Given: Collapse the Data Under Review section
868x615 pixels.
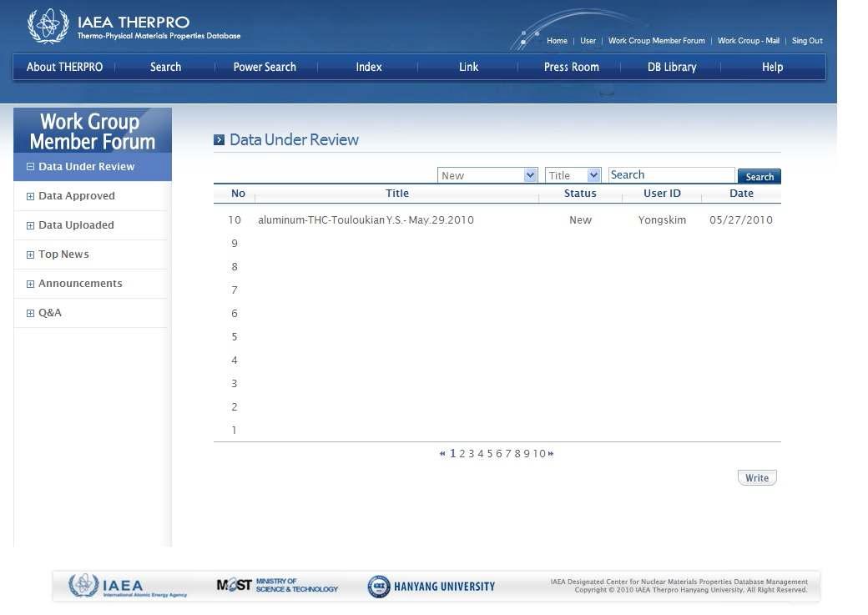Looking at the screenshot, I should pos(31,167).
